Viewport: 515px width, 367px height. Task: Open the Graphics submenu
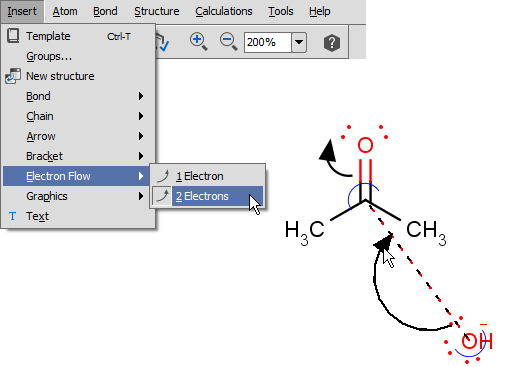coord(79,196)
